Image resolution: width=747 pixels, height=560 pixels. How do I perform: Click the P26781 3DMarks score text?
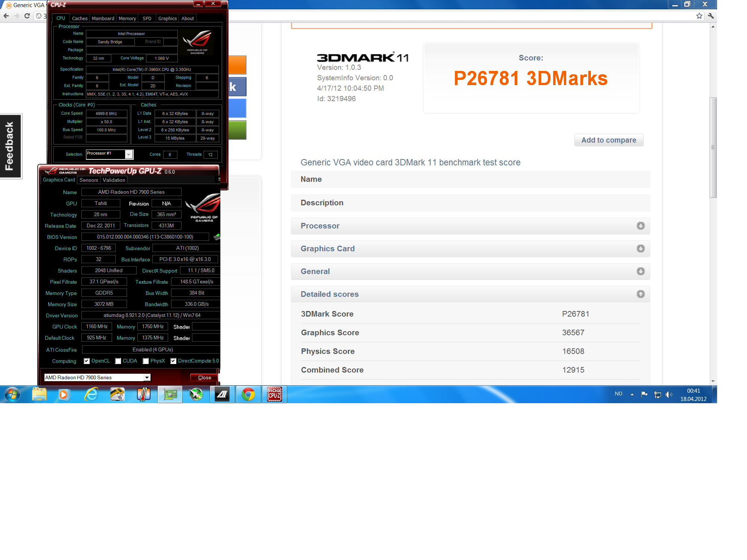531,78
